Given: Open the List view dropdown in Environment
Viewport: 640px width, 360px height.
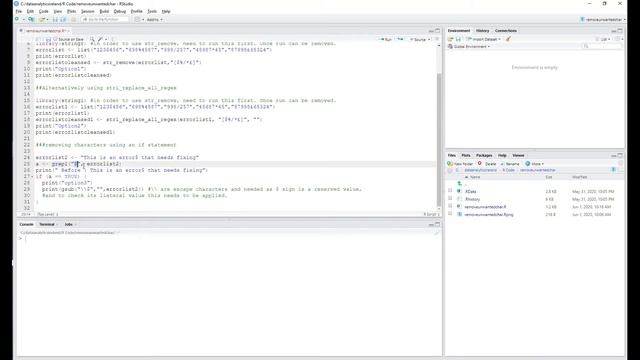Looking at the screenshot, I should tap(604, 39).
